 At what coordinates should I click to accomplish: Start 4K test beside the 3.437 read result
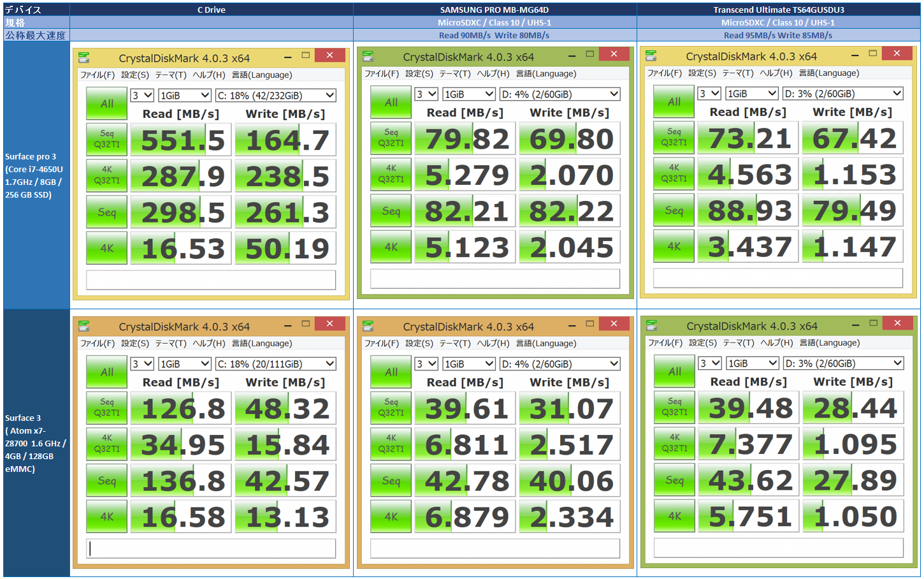click(x=674, y=246)
